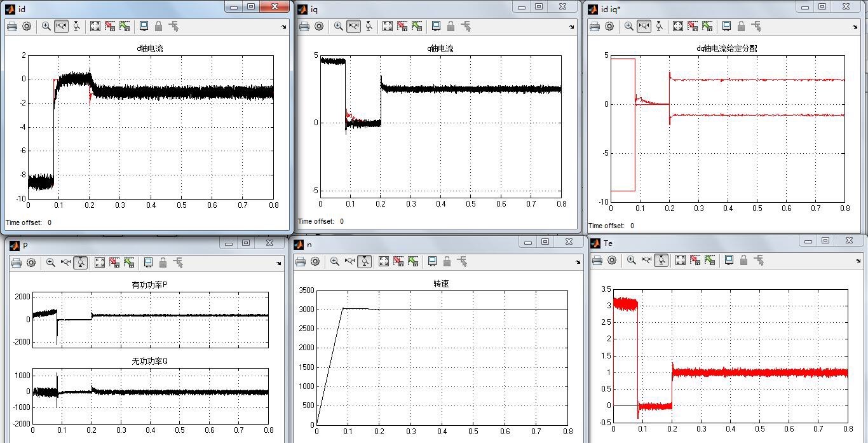This screenshot has height=443, width=868.
Task: Print the iq scope window
Action: tap(304, 26)
